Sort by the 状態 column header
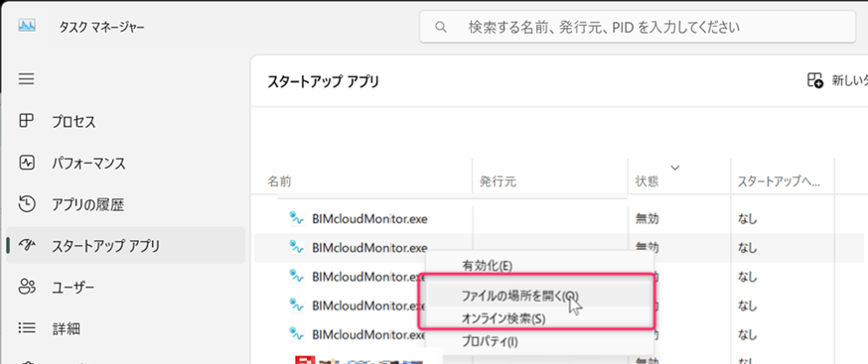The height and width of the screenshot is (364, 868). 648,182
